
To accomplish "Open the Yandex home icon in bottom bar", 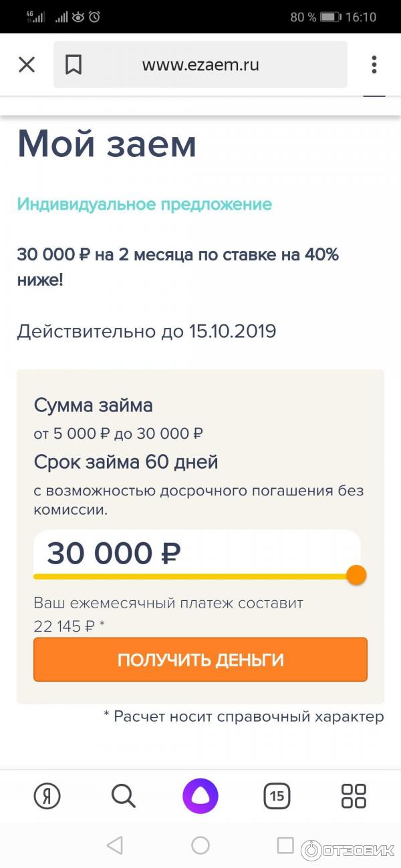I will 47,796.
